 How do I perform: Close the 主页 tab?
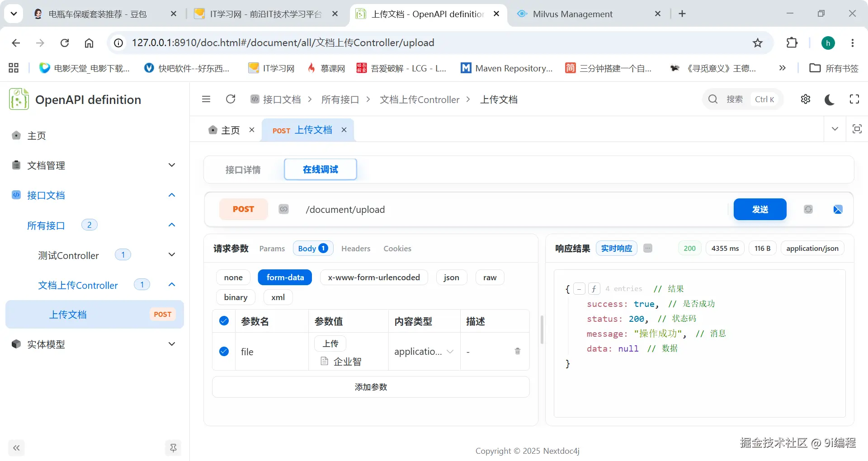click(x=252, y=130)
